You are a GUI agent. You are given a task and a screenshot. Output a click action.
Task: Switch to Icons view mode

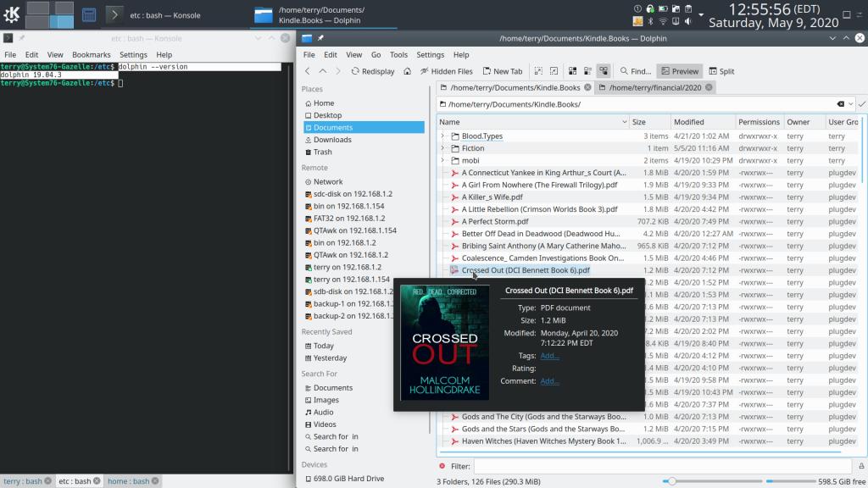pos(572,71)
